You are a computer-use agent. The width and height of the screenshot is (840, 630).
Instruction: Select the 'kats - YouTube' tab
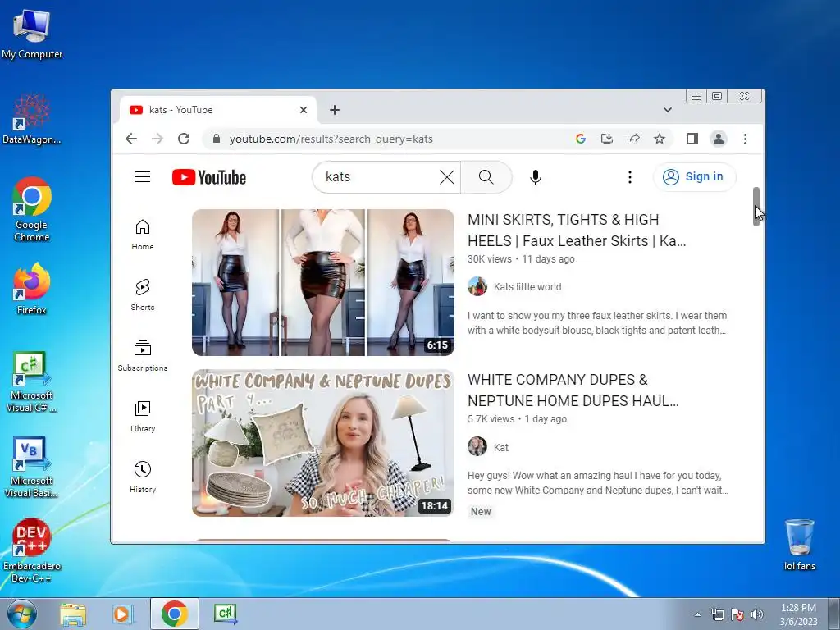pyautogui.click(x=217, y=110)
